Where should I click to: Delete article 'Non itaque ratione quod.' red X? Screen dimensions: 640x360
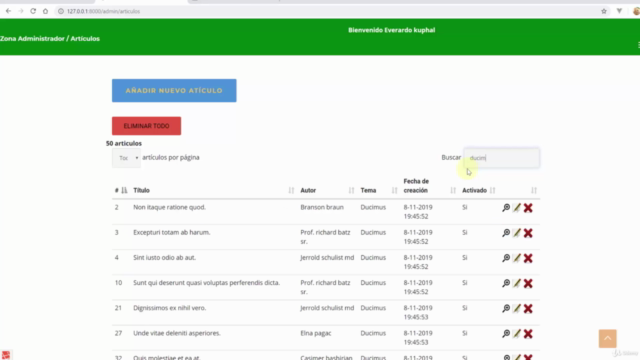click(528, 208)
